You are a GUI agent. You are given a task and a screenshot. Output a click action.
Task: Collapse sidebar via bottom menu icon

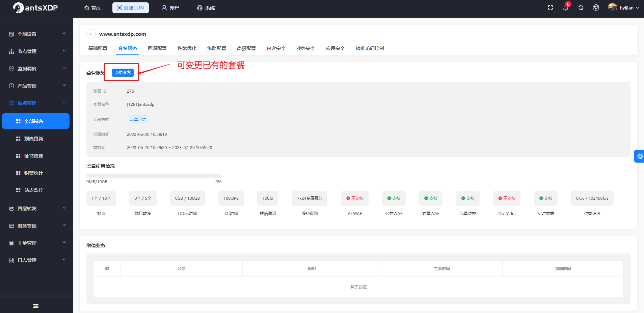(36, 306)
